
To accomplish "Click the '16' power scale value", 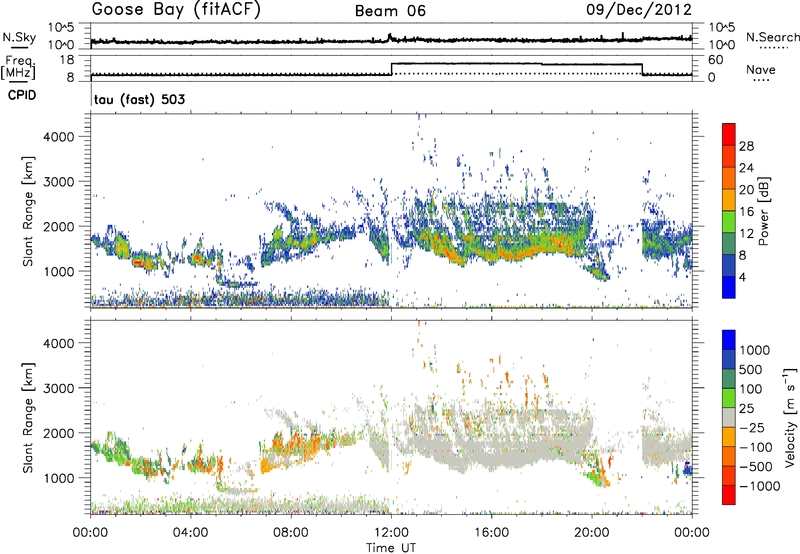I will [746, 212].
